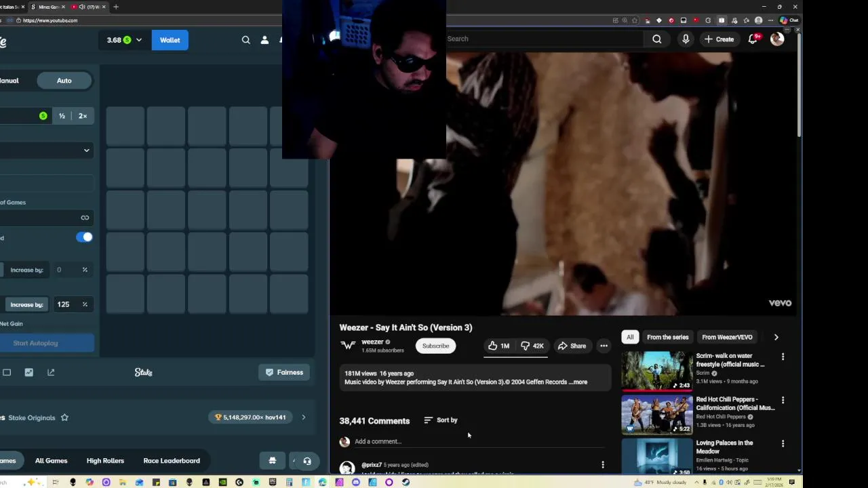The image size is (868, 488).
Task: Toggle the blue switch in Stake autoplay panel
Action: (x=84, y=237)
